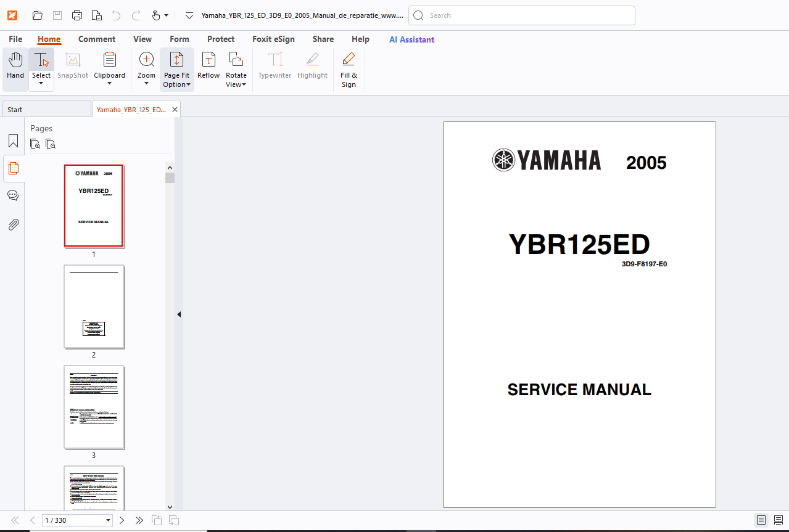Viewport: 789px width, 532px height.
Task: Open the Comments panel icon
Action: (13, 195)
